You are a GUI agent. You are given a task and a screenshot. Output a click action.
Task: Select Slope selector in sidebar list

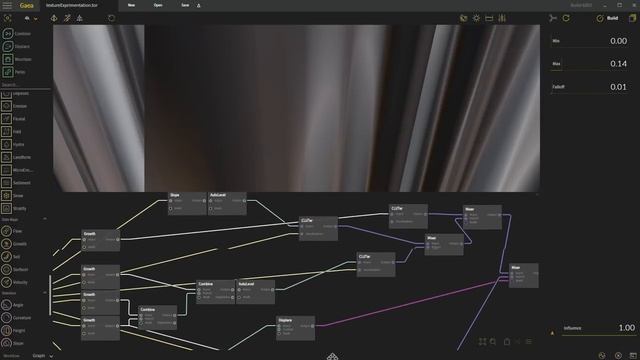[x=12, y=343]
